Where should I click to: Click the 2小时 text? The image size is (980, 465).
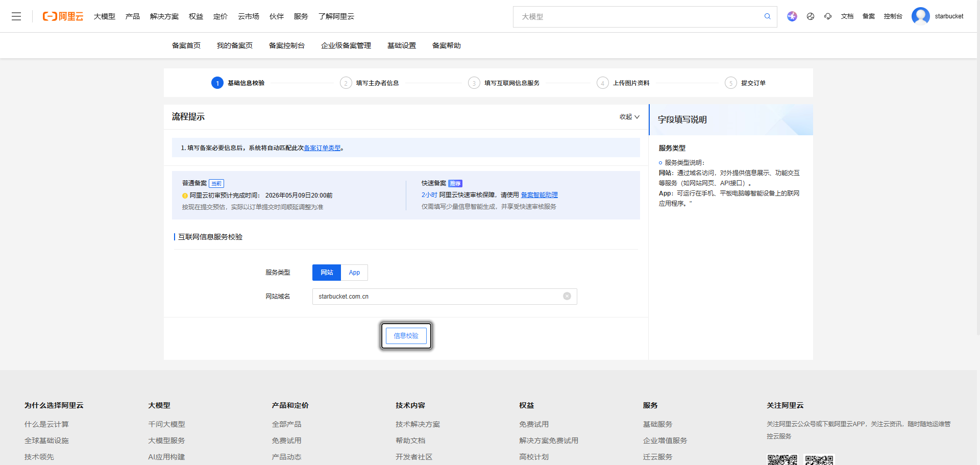pyautogui.click(x=429, y=195)
